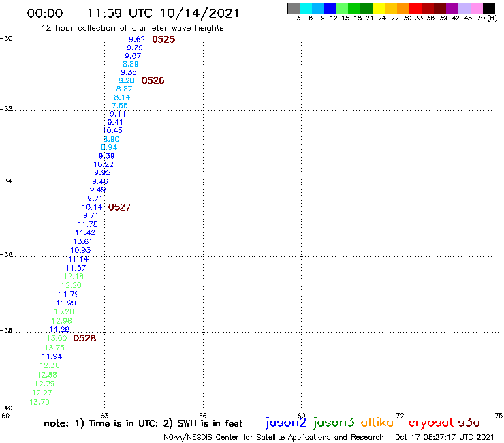
Task: Click the reading 11.57
Action: point(76,268)
